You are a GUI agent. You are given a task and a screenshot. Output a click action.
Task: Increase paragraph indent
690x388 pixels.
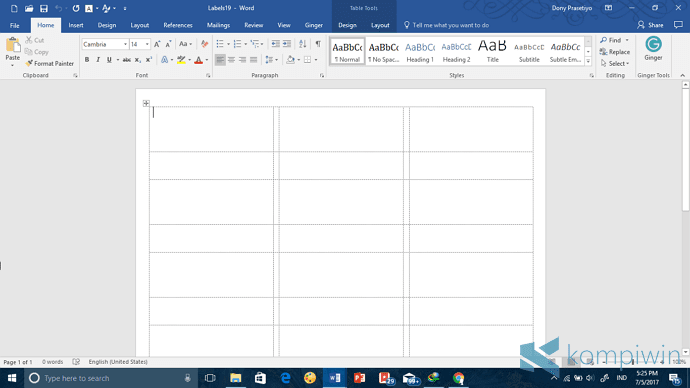coord(287,44)
